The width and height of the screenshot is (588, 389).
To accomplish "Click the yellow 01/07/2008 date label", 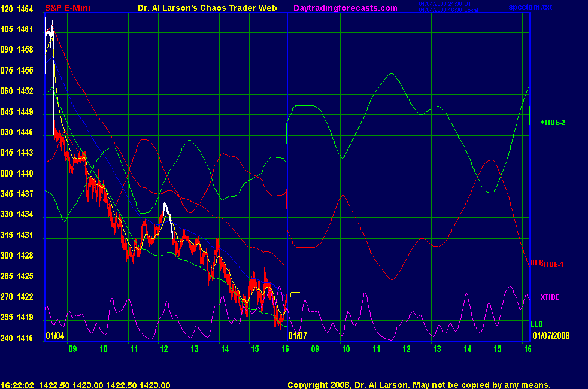I will [552, 336].
